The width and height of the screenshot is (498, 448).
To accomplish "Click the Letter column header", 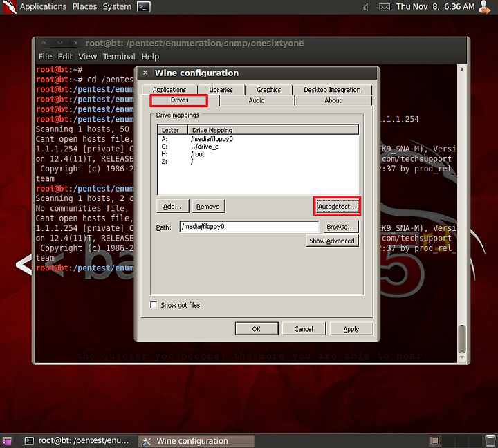I will click(x=173, y=130).
